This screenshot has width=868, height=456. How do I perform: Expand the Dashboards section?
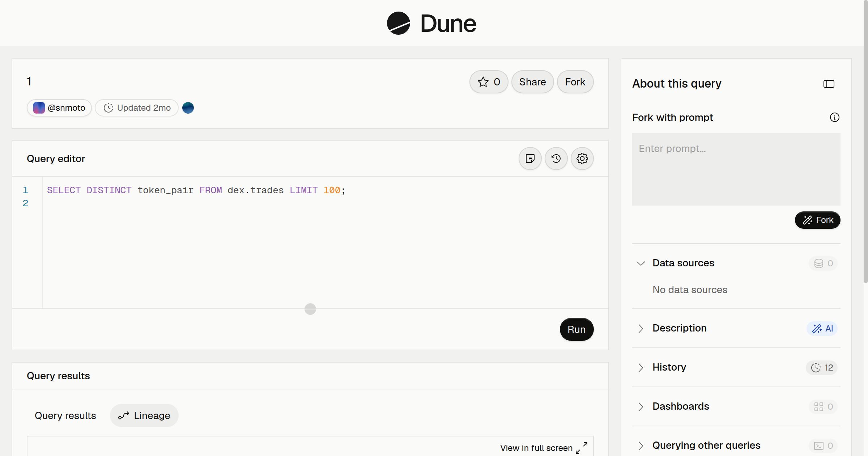[x=641, y=406]
